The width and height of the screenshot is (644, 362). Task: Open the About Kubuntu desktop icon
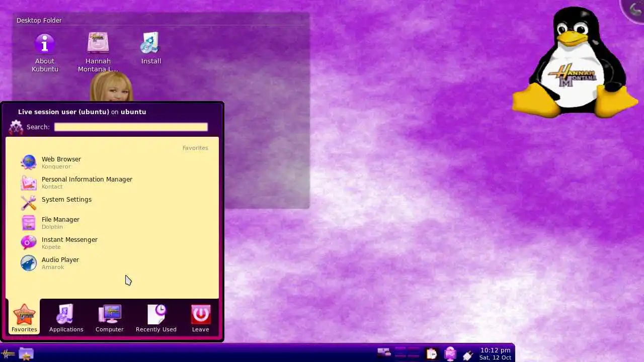(45, 53)
